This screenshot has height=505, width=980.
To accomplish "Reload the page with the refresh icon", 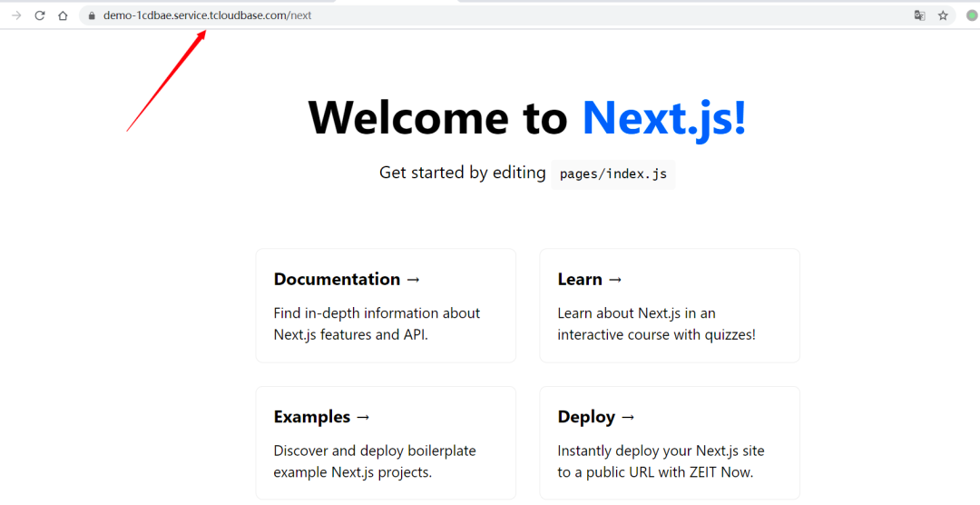I will click(39, 15).
